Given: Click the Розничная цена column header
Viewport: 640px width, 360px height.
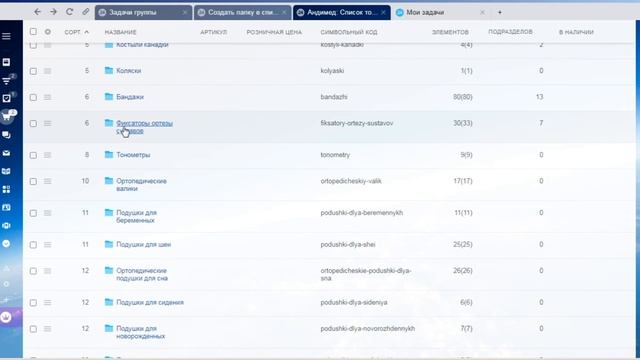Looking at the screenshot, I should pos(274,32).
